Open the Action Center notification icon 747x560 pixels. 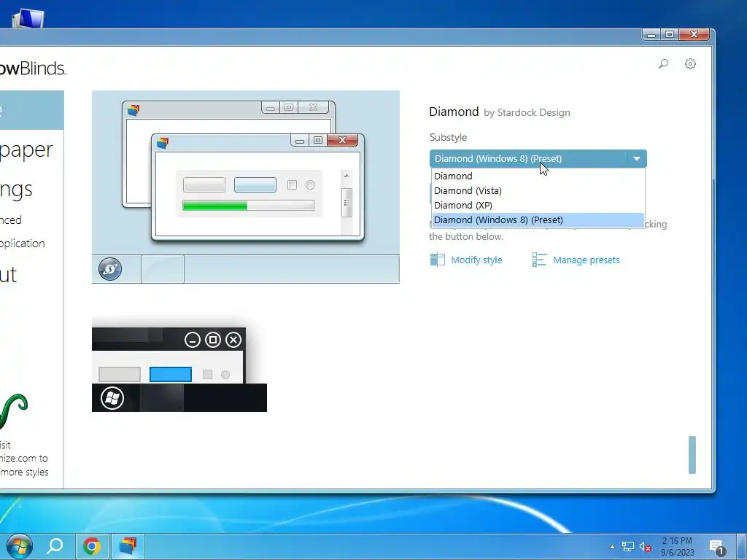pyautogui.click(x=717, y=548)
